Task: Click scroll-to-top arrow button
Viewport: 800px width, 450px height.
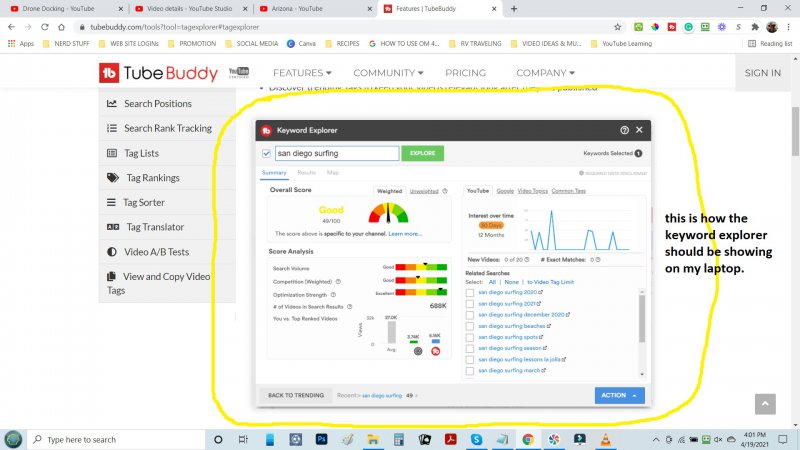Action: (765, 404)
